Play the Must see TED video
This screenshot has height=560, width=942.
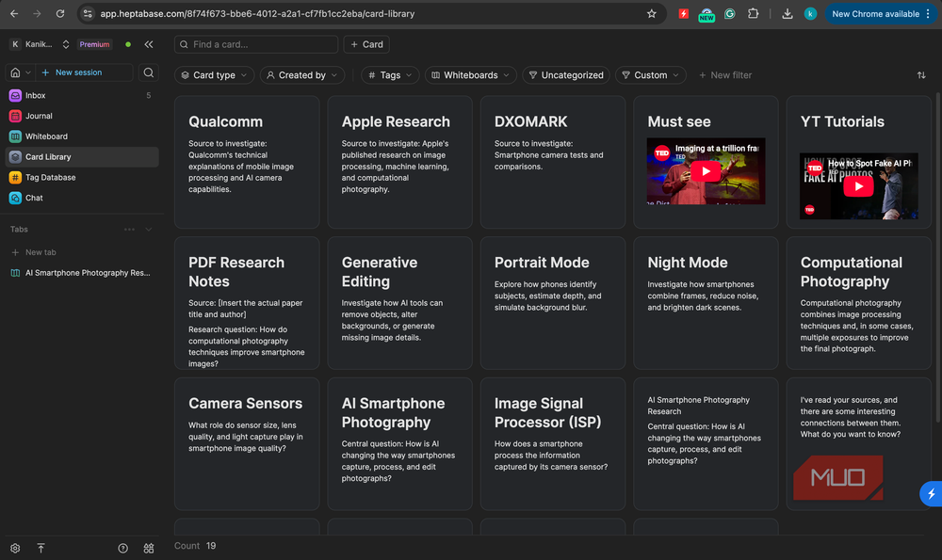706,171
